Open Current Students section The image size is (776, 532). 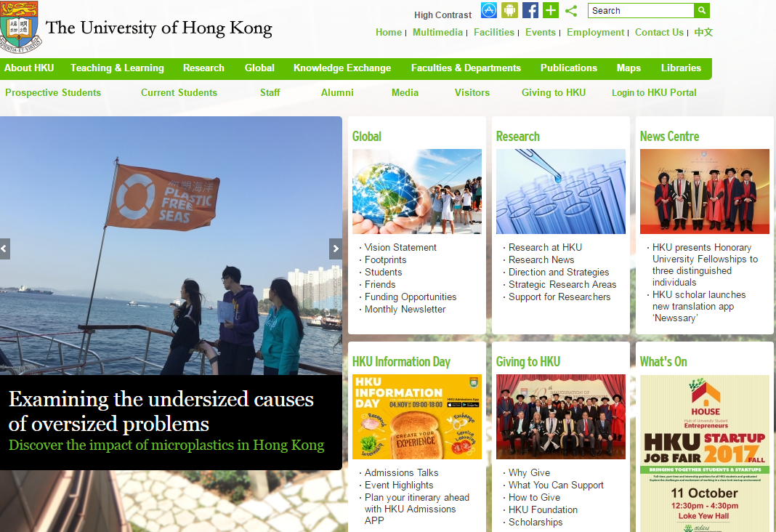(x=179, y=92)
